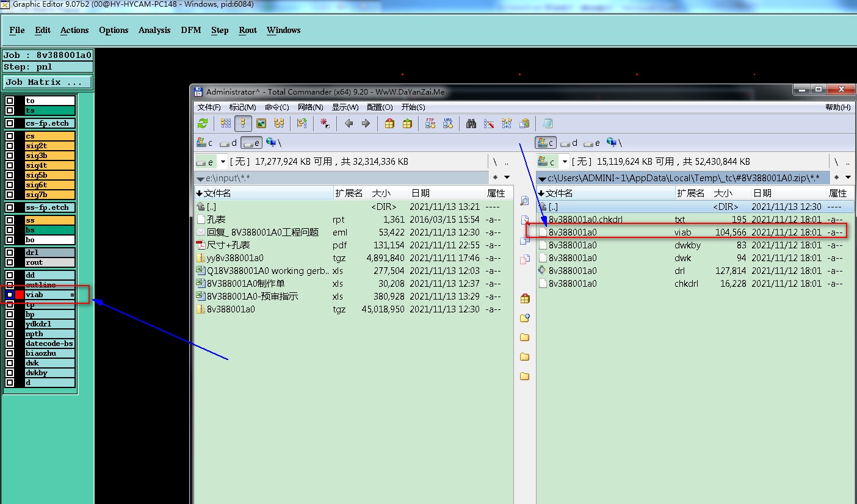Open the Actions menu in Graphic Editor
The height and width of the screenshot is (504, 857).
click(x=74, y=30)
